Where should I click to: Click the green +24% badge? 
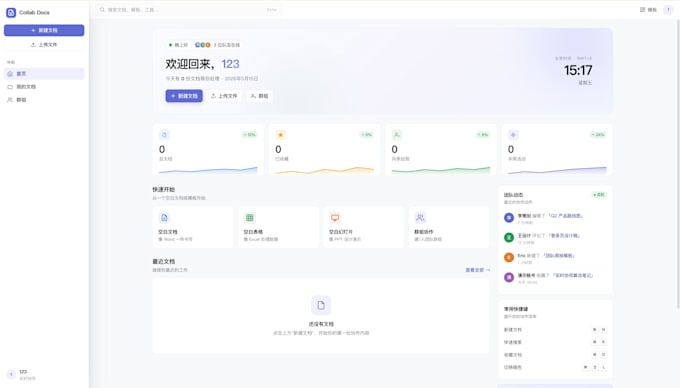click(x=598, y=135)
